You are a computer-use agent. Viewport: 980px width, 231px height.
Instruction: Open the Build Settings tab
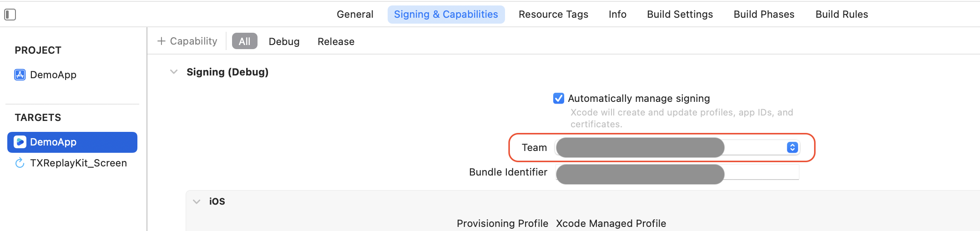(x=680, y=15)
